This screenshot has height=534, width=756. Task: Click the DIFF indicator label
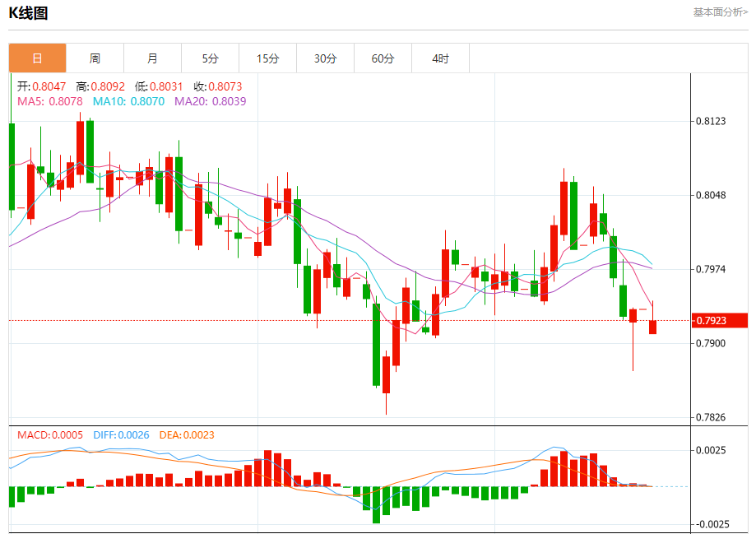[x=121, y=434]
